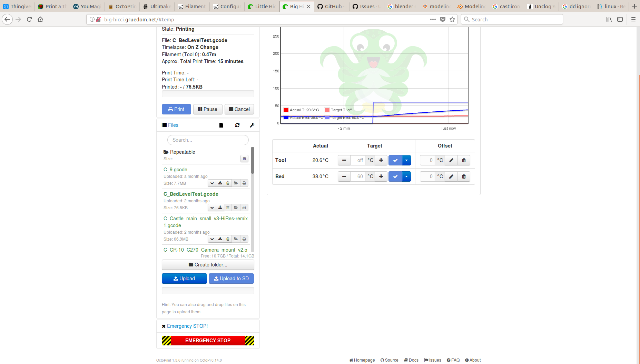Download the C_9.gcode file

[x=220, y=183]
